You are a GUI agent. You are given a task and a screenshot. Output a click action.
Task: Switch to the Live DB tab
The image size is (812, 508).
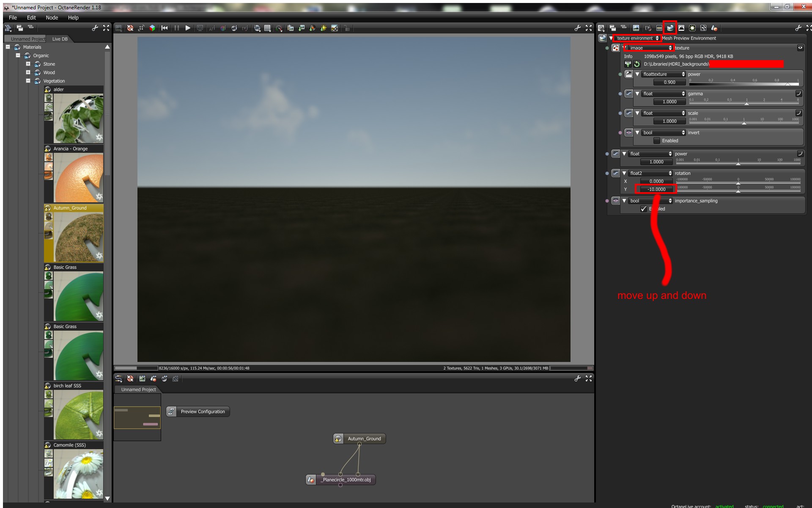[x=60, y=39]
